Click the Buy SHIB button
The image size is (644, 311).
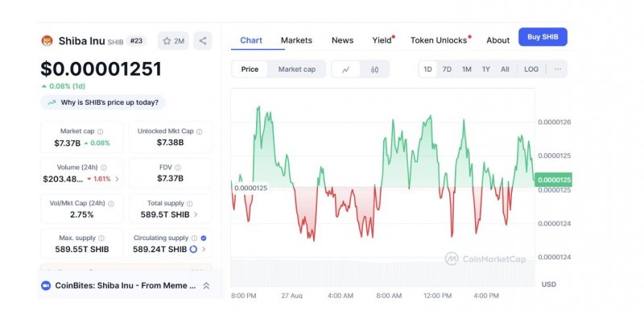543,37
